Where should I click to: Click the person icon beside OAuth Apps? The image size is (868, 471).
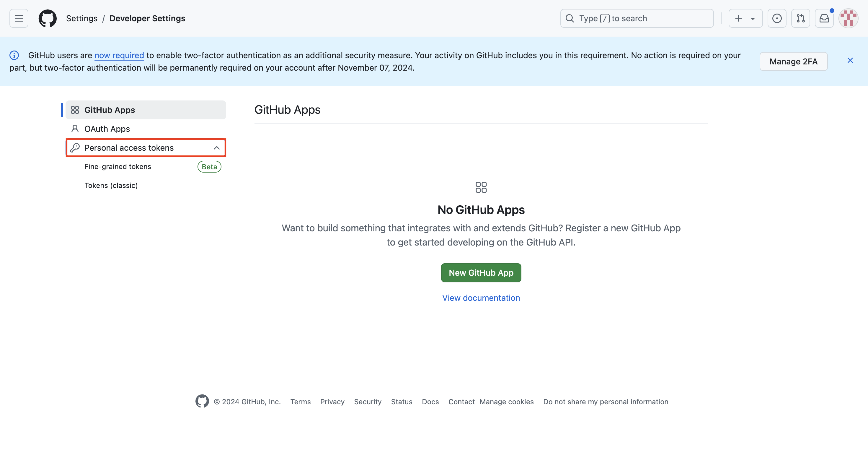pos(75,129)
